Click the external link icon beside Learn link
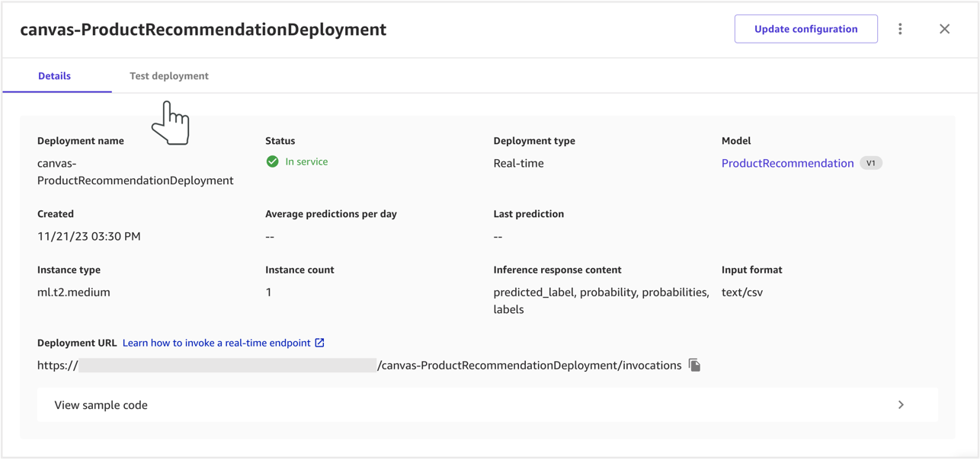 [320, 343]
